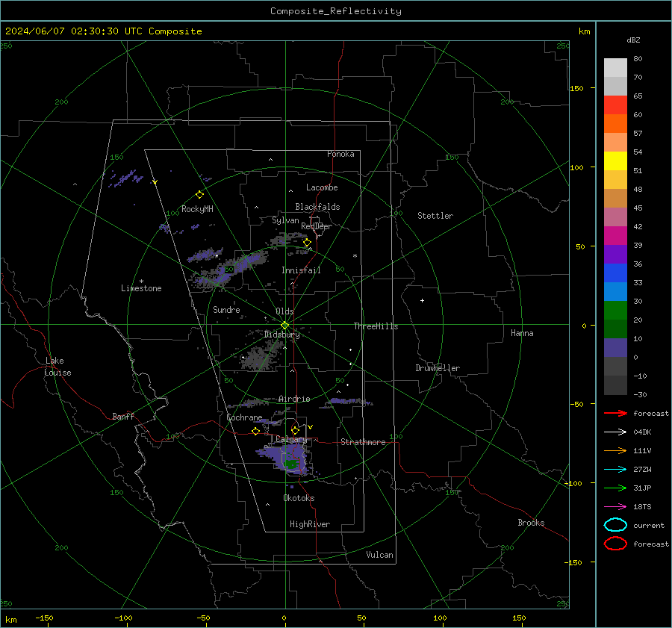Select the cyan 27ZW arrow icon

(615, 470)
